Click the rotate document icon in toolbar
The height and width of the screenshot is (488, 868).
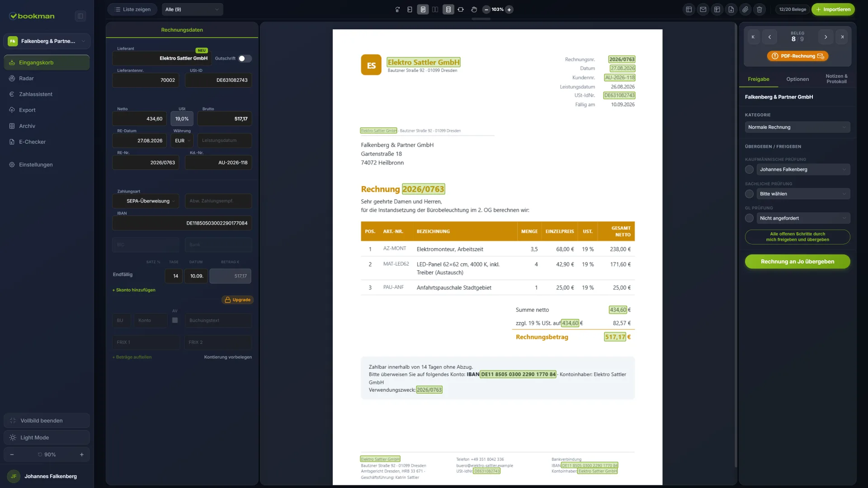click(x=397, y=9)
